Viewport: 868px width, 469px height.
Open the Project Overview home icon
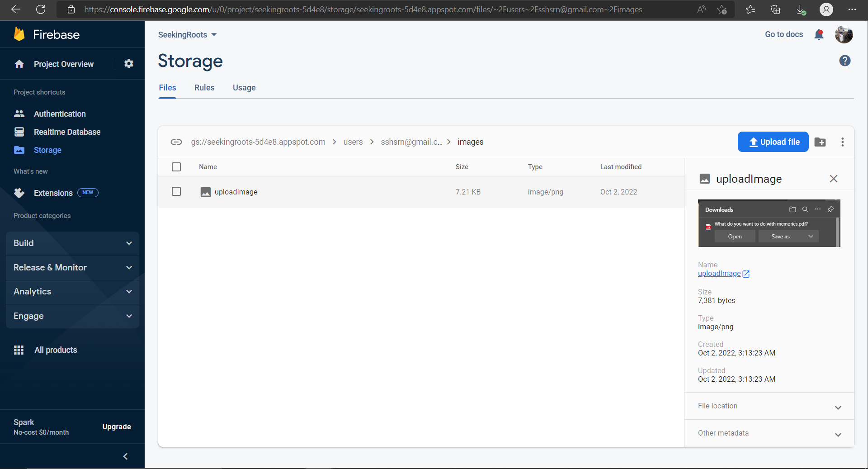click(x=19, y=64)
